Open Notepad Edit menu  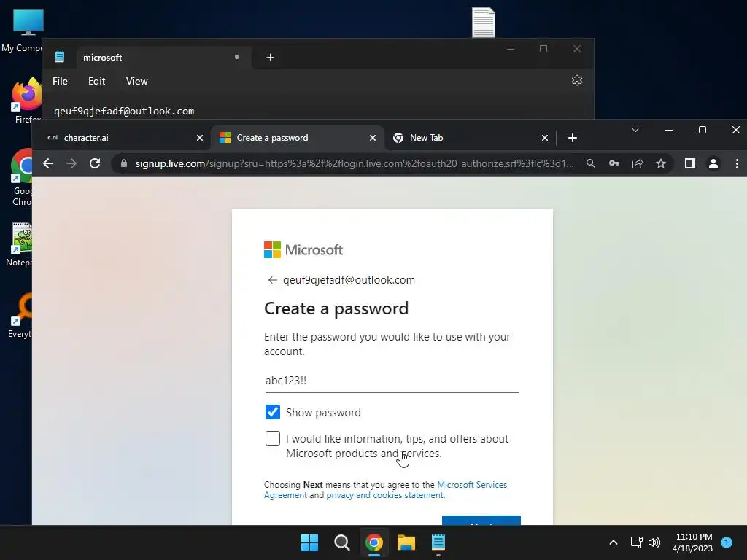tap(97, 81)
